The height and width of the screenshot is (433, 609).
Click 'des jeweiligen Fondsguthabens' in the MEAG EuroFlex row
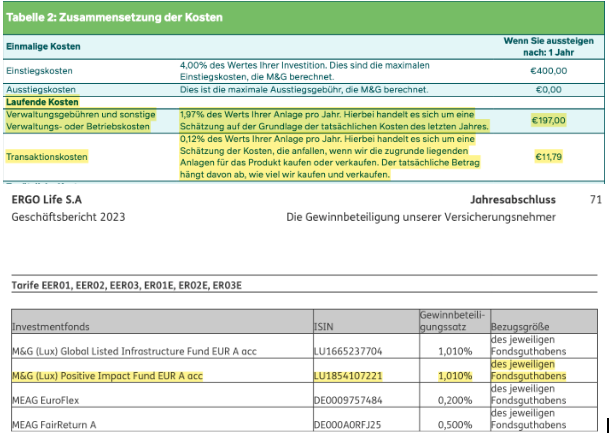pos(528,395)
